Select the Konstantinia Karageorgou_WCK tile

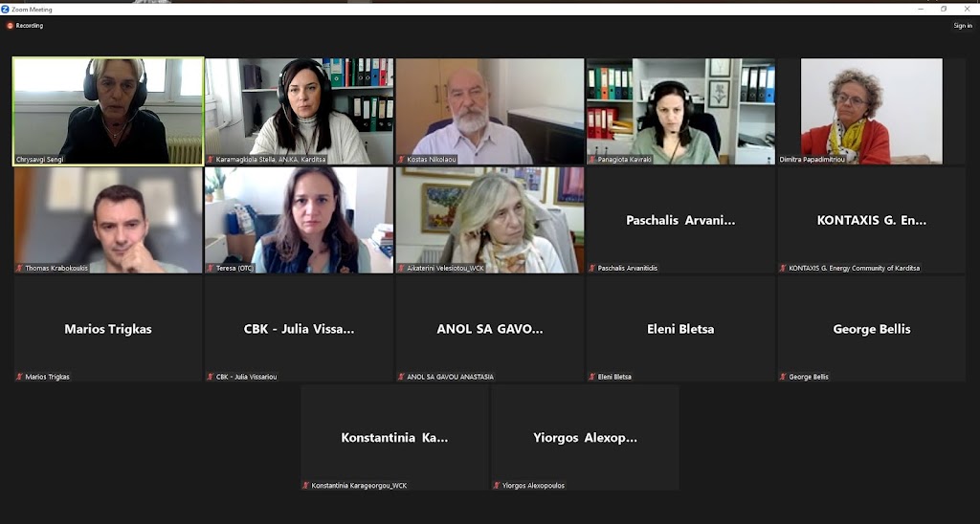coord(395,437)
